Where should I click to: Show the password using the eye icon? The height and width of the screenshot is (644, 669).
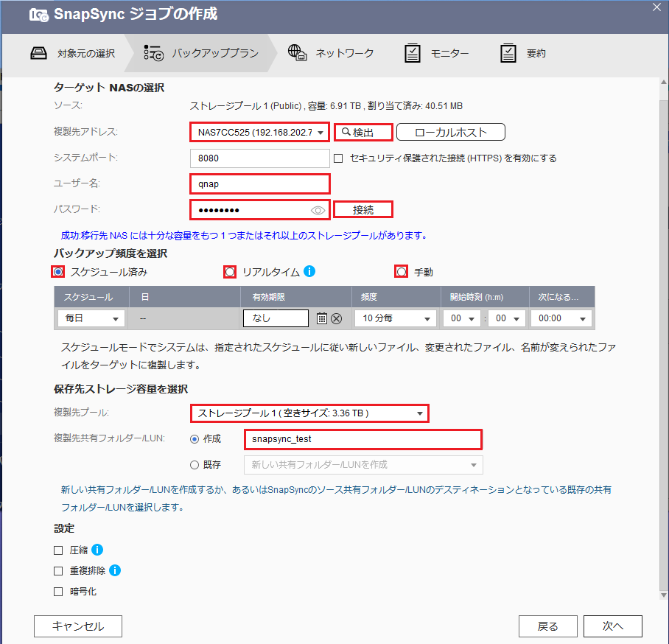pos(318,209)
